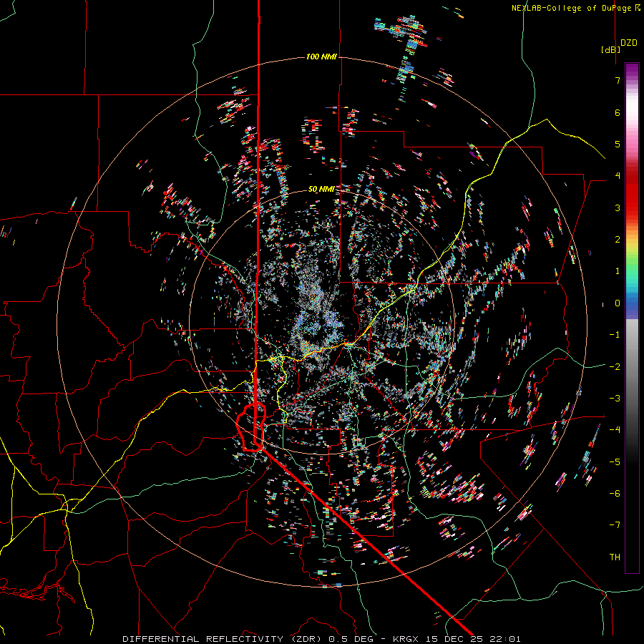Click the ZDR color scale bar
This screenshot has height=644, width=644.
(632, 318)
